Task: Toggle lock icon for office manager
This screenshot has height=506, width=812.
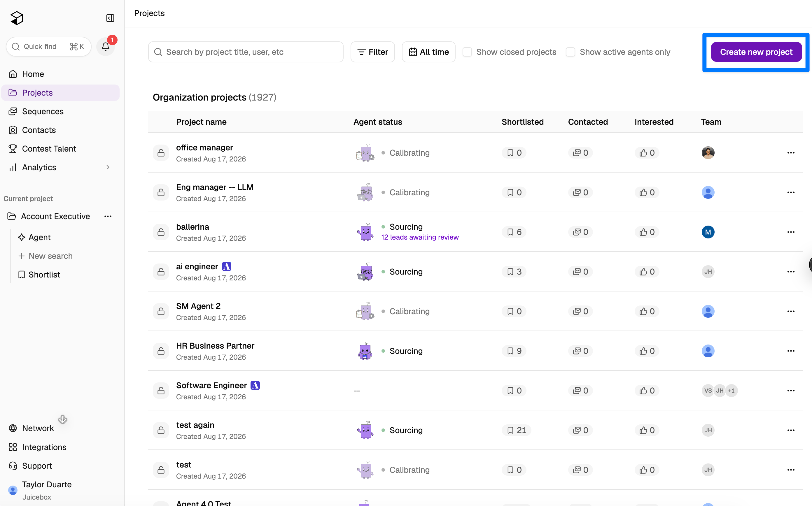Action: tap(161, 153)
